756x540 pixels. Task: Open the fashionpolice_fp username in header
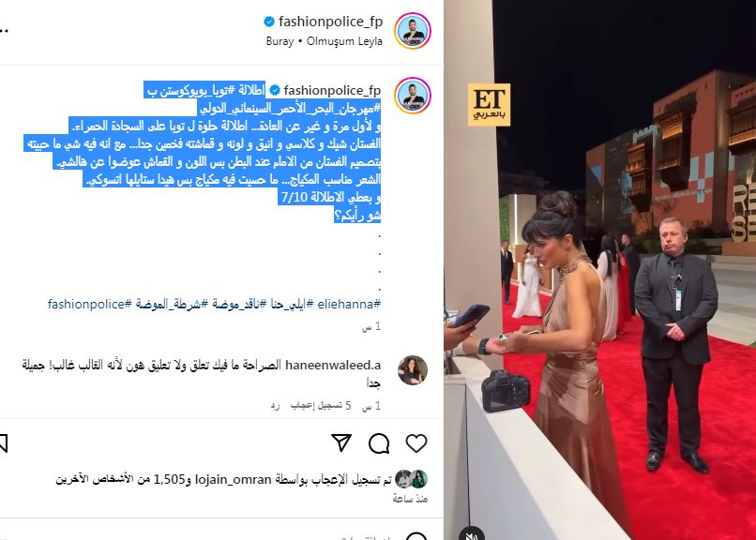tap(330, 22)
